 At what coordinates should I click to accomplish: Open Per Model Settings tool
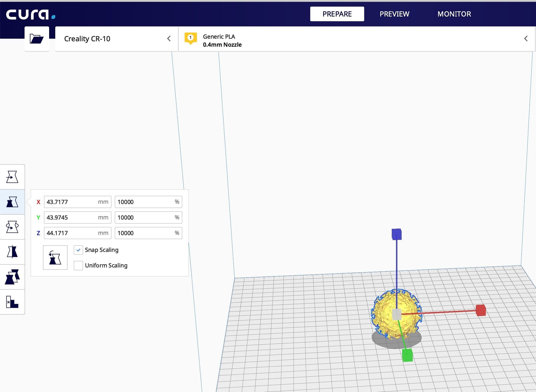(12, 277)
